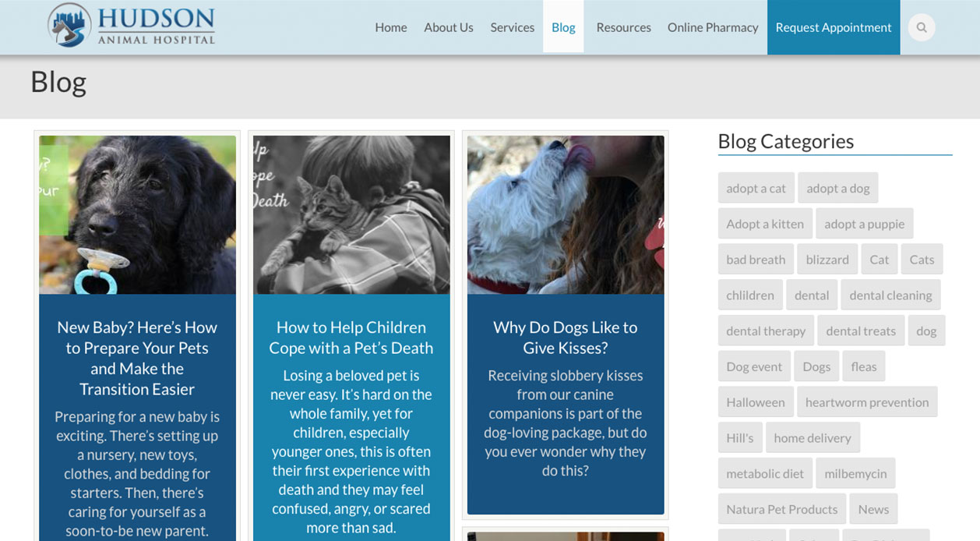Choose the 'heartworm prevention' category
The height and width of the screenshot is (541, 980).
tap(867, 402)
